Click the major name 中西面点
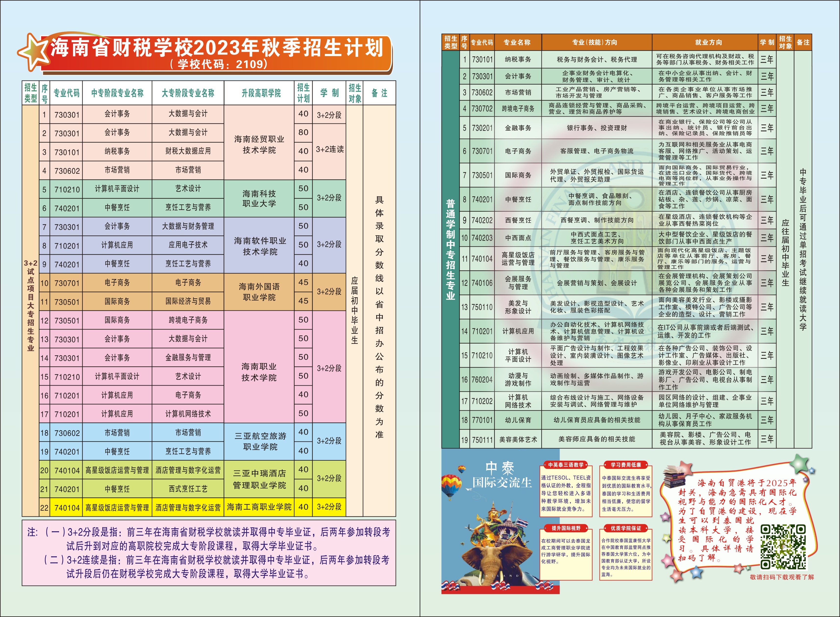Screen dimensions: 840x617 [518, 238]
